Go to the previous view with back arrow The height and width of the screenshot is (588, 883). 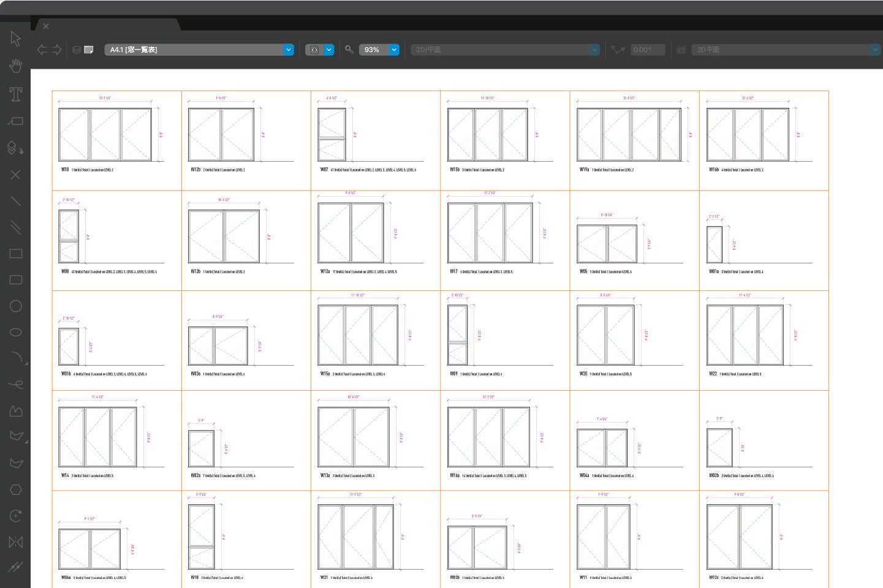coord(42,50)
